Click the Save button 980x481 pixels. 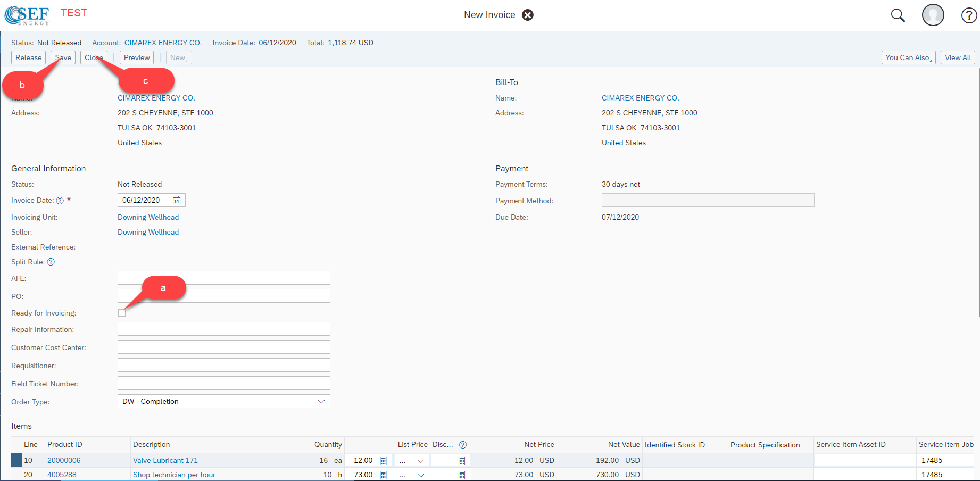coord(63,57)
